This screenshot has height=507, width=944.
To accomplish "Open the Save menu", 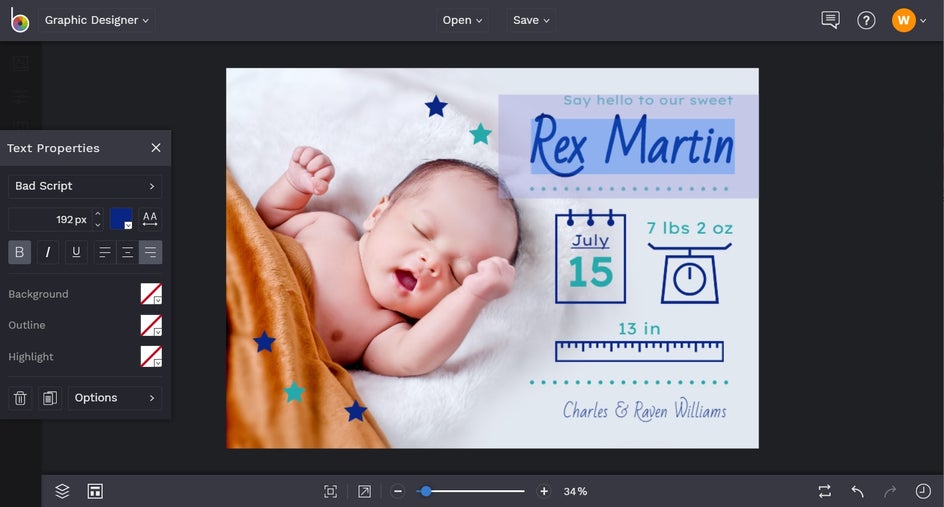I will click(x=531, y=20).
